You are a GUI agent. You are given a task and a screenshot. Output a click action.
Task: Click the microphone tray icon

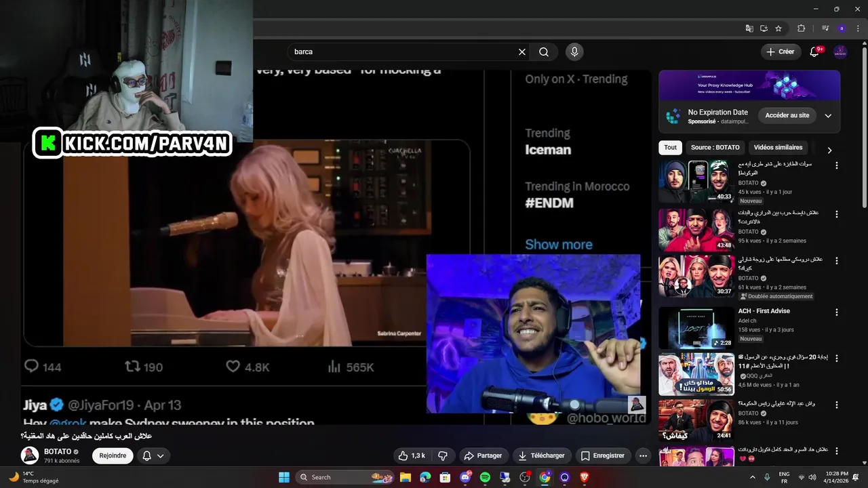767,477
